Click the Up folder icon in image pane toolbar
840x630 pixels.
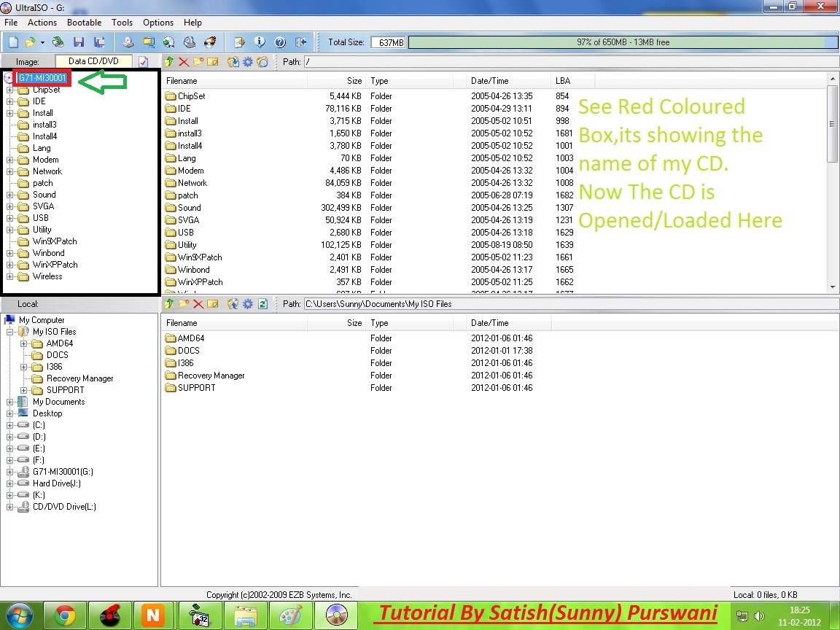click(x=168, y=61)
